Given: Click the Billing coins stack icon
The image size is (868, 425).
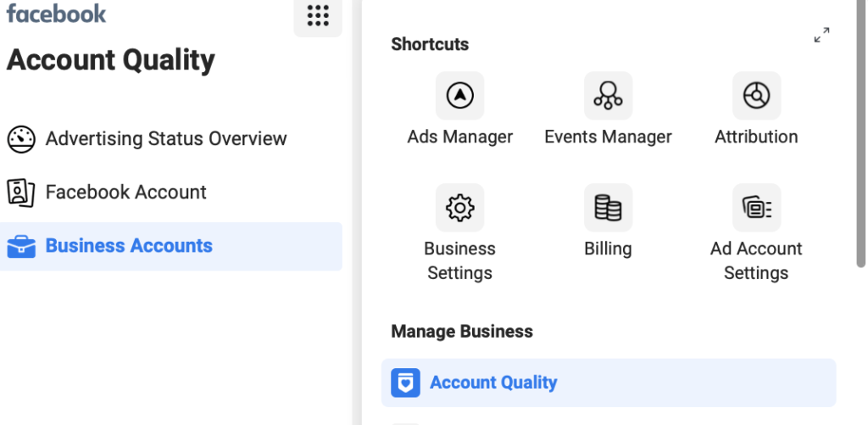Looking at the screenshot, I should pos(608,208).
